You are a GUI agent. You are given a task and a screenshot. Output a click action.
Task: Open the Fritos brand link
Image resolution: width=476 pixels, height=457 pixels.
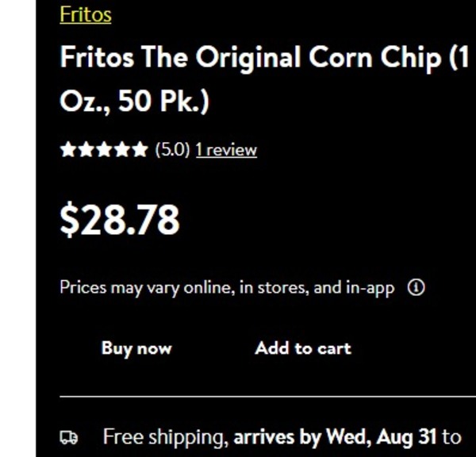click(x=86, y=14)
